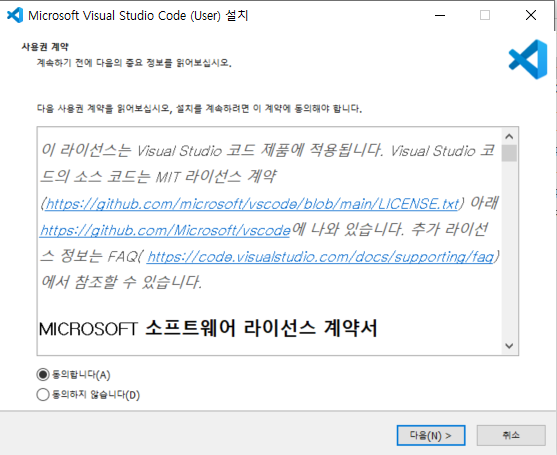Open the github.com/Microsoft/vscode link
The width and height of the screenshot is (557, 455).
tap(165, 230)
